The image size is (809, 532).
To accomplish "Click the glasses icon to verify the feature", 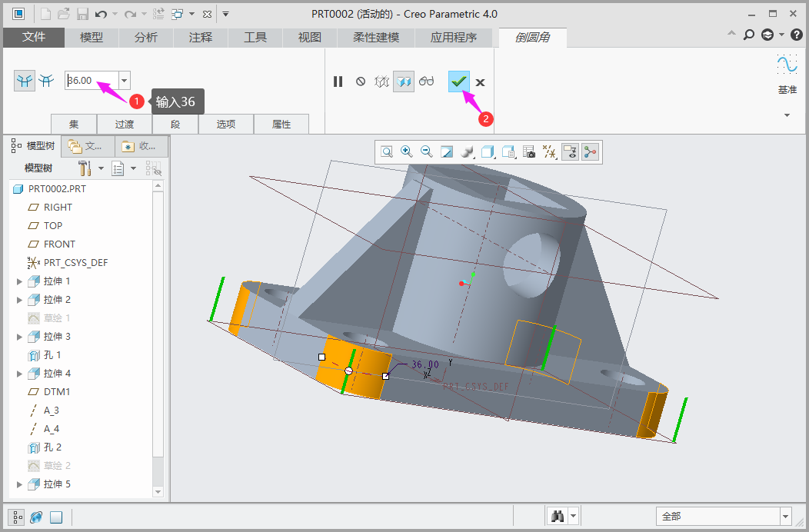I will click(x=427, y=81).
